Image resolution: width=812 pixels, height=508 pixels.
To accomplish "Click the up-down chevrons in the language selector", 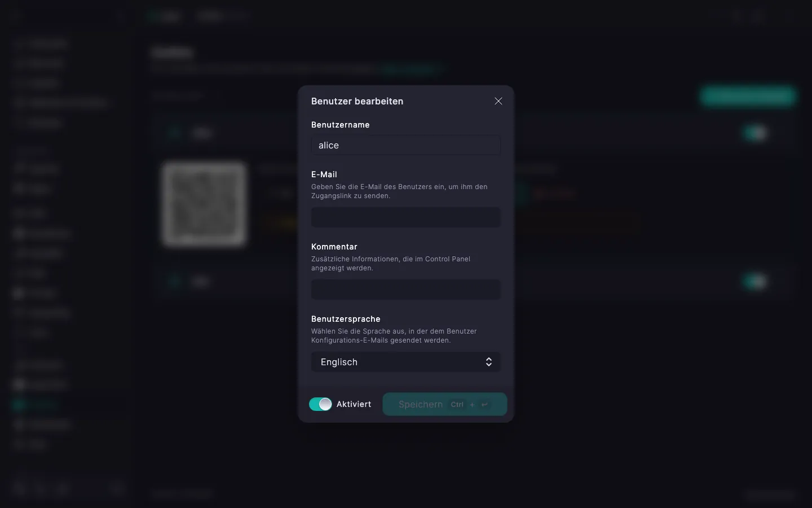I will [x=489, y=362].
